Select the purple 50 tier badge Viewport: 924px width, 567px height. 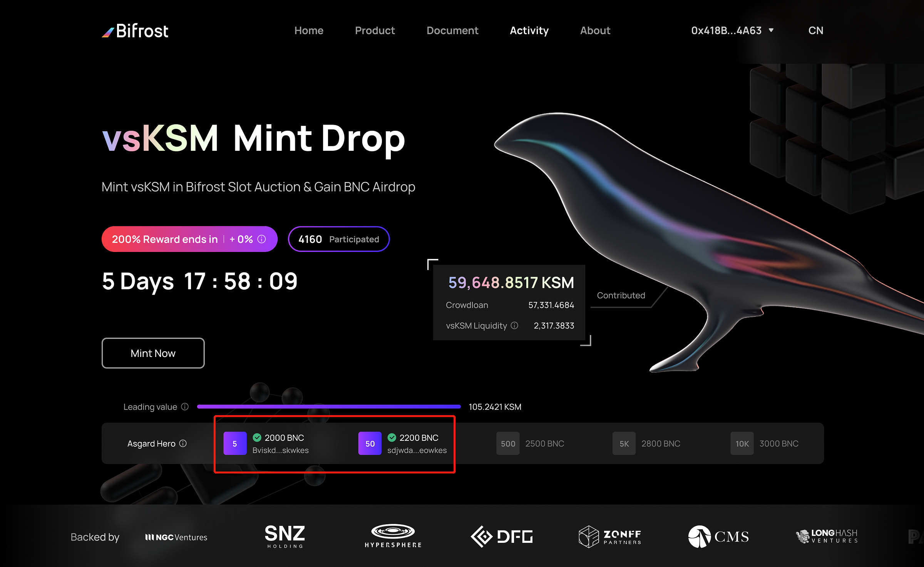[370, 444]
